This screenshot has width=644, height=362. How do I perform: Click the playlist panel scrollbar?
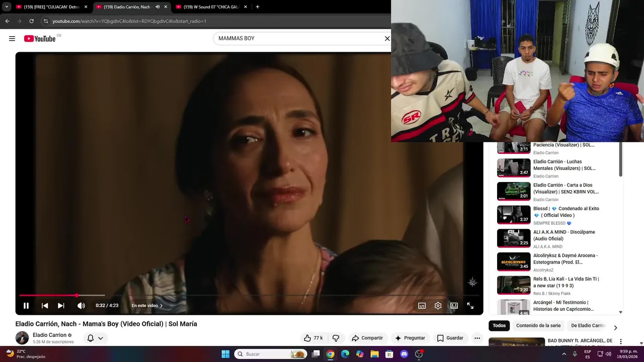tap(620, 160)
